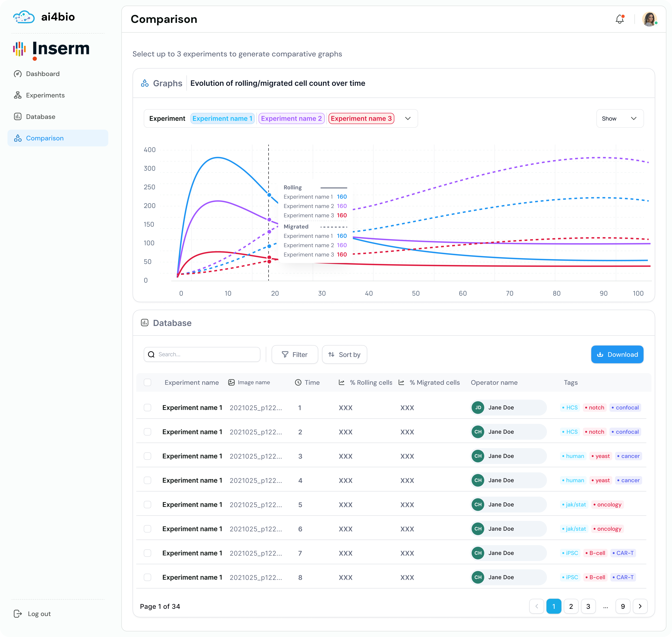This screenshot has width=672, height=637.
Task: Click the download arrow icon on the Download button
Action: pos(600,355)
